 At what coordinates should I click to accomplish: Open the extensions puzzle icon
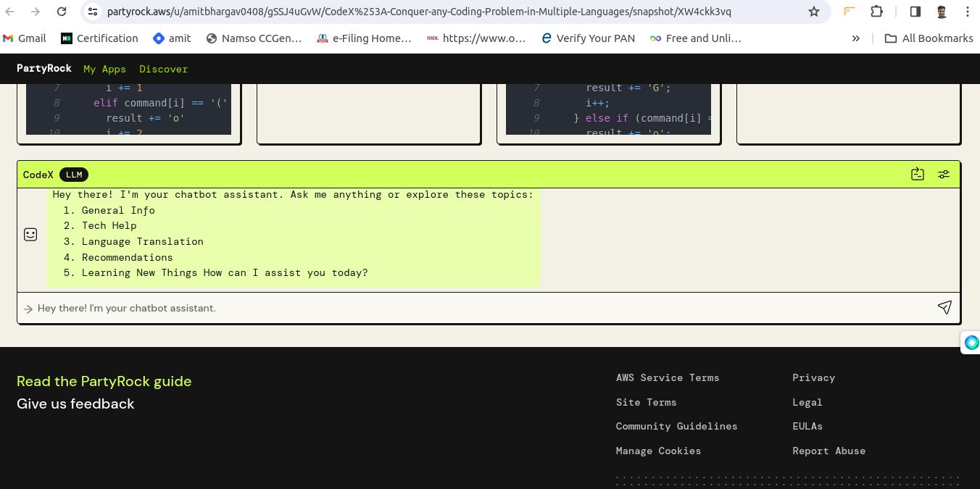[877, 12]
